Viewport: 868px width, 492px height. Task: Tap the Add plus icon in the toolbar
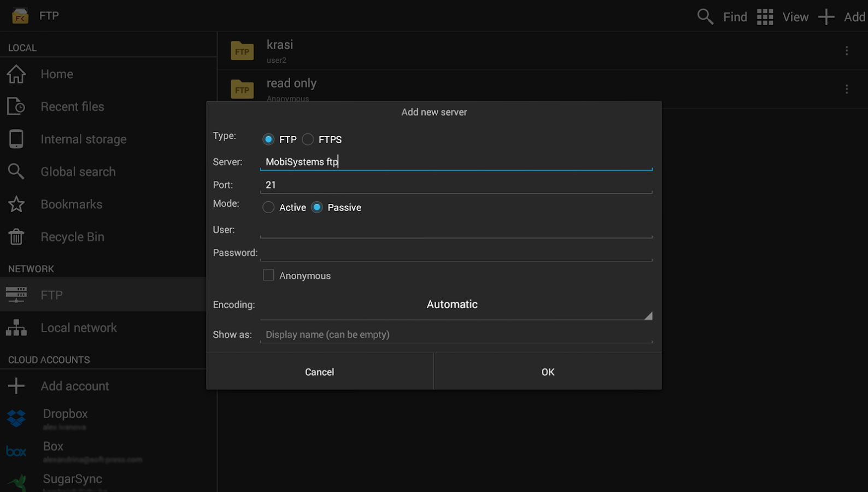(x=826, y=16)
